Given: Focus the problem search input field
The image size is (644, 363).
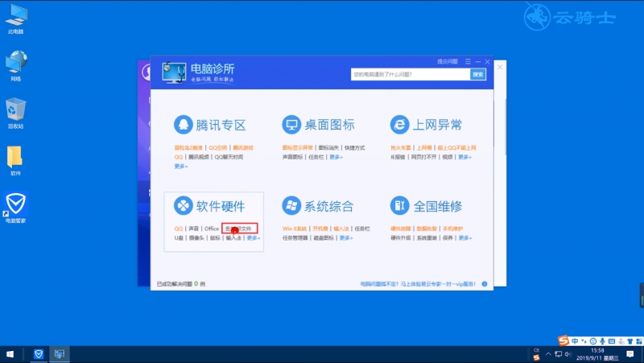Looking at the screenshot, I should [411, 74].
